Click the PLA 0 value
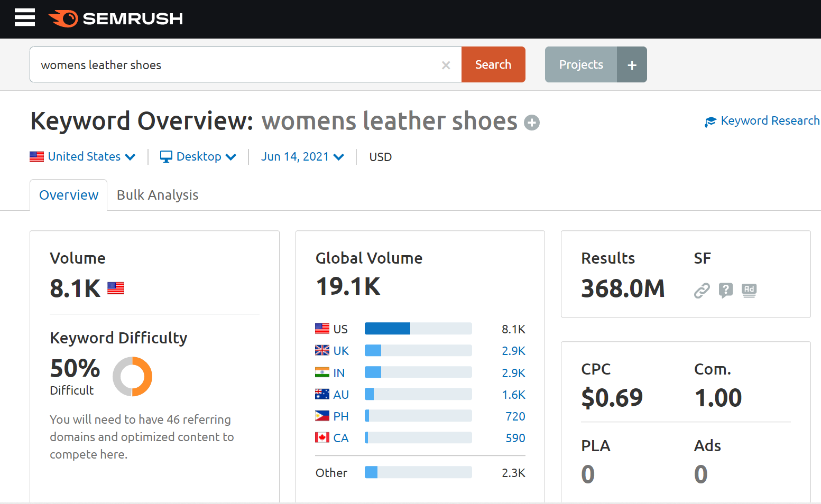Image resolution: width=821 pixels, height=504 pixels. pos(588,474)
